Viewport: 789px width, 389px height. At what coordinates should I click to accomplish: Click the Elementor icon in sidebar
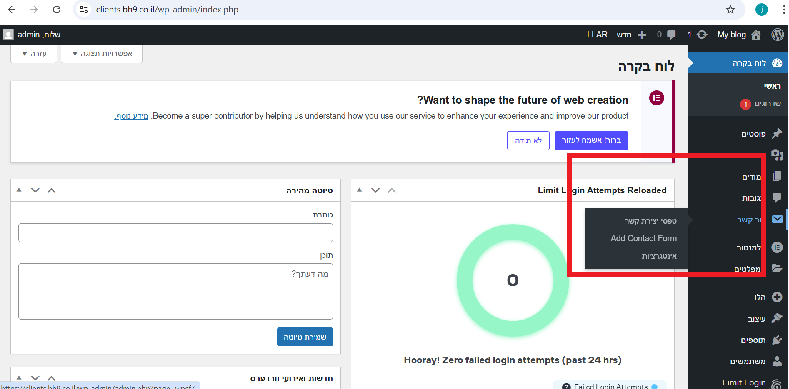coord(777,247)
